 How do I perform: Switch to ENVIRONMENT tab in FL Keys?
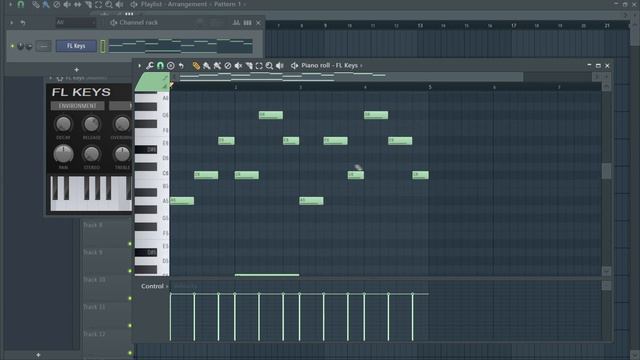[x=77, y=106]
